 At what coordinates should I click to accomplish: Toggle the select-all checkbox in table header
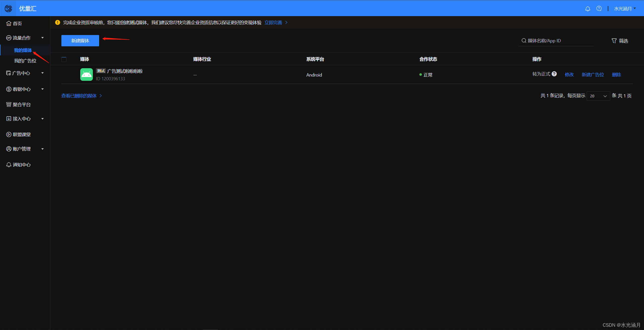click(x=64, y=59)
